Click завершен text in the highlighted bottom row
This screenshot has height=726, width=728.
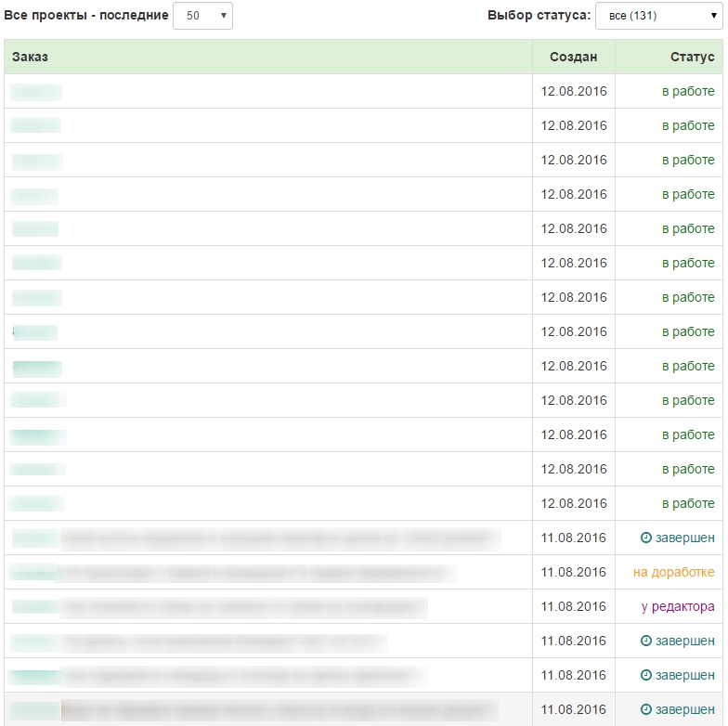[x=685, y=709]
